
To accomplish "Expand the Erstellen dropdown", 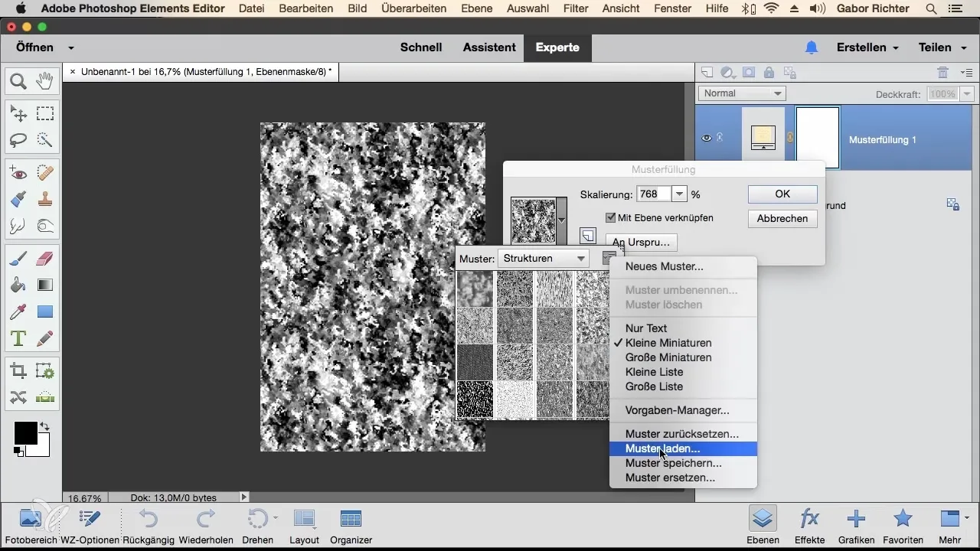I will pyautogui.click(x=895, y=47).
